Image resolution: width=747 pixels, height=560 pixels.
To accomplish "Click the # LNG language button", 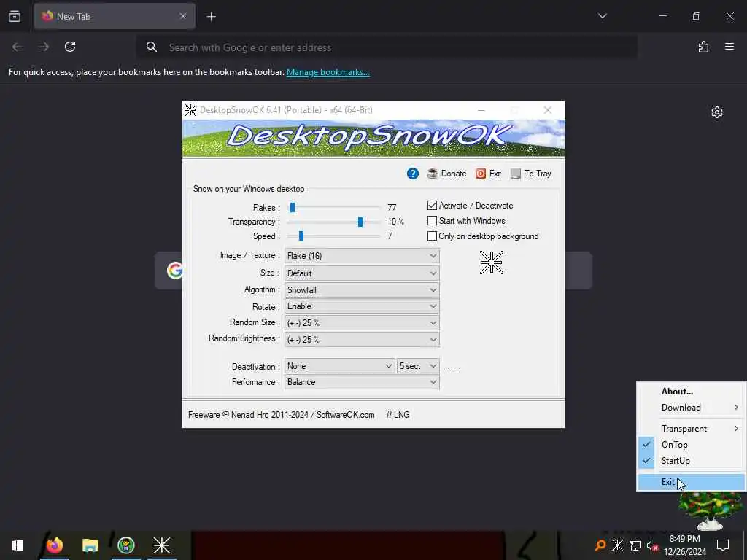I will coord(398,415).
